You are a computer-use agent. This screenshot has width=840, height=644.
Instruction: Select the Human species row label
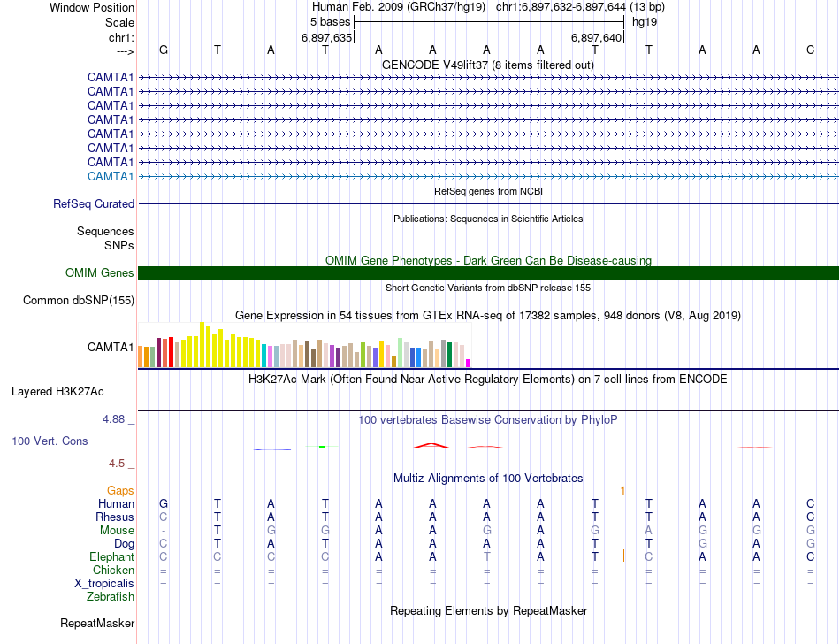(x=116, y=503)
